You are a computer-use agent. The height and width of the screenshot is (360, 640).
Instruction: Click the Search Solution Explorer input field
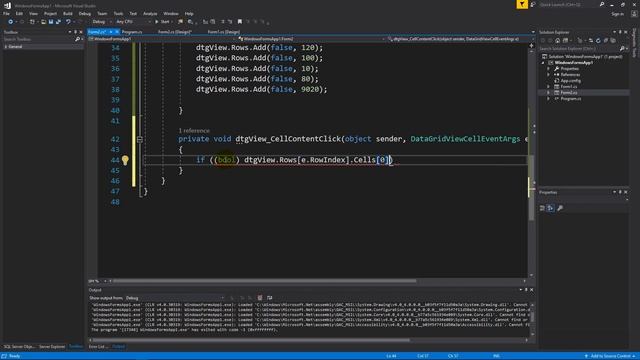pos(579,49)
